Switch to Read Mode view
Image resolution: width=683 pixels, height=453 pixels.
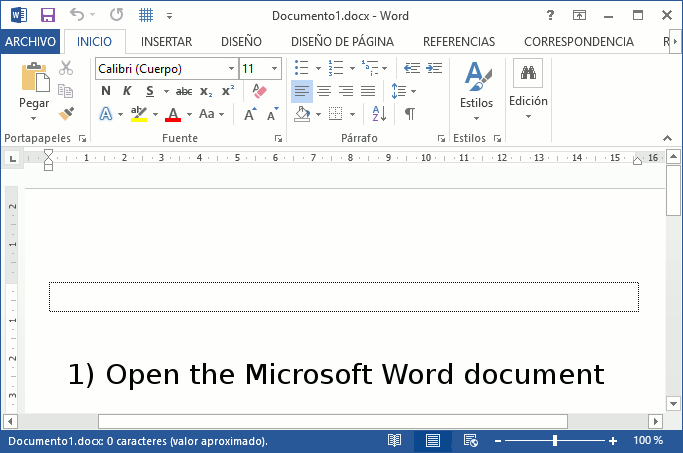394,441
